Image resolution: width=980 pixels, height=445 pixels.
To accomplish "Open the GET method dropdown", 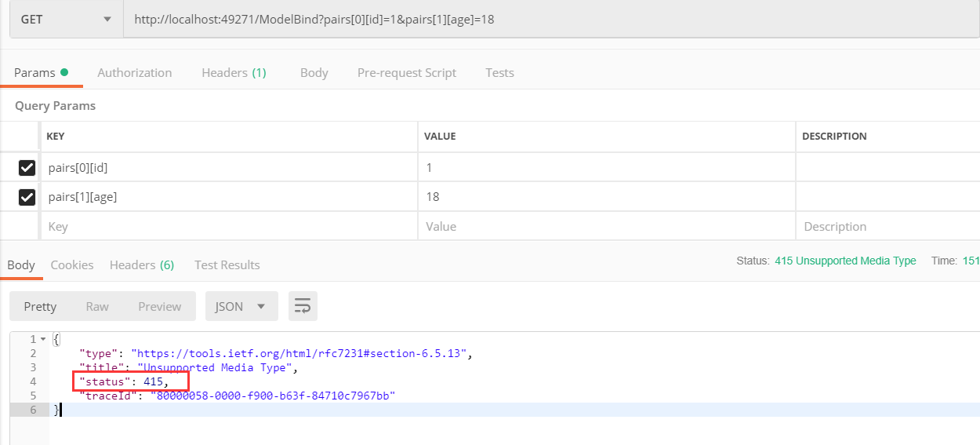I will point(66,19).
